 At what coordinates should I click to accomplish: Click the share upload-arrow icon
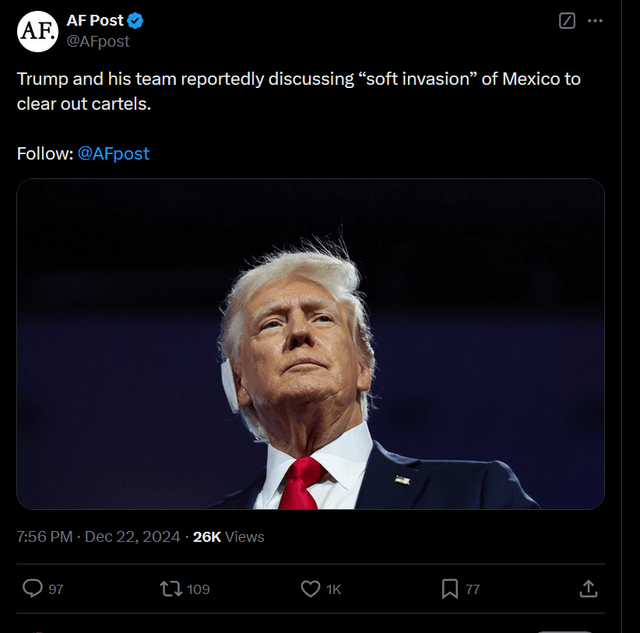pos(589,589)
